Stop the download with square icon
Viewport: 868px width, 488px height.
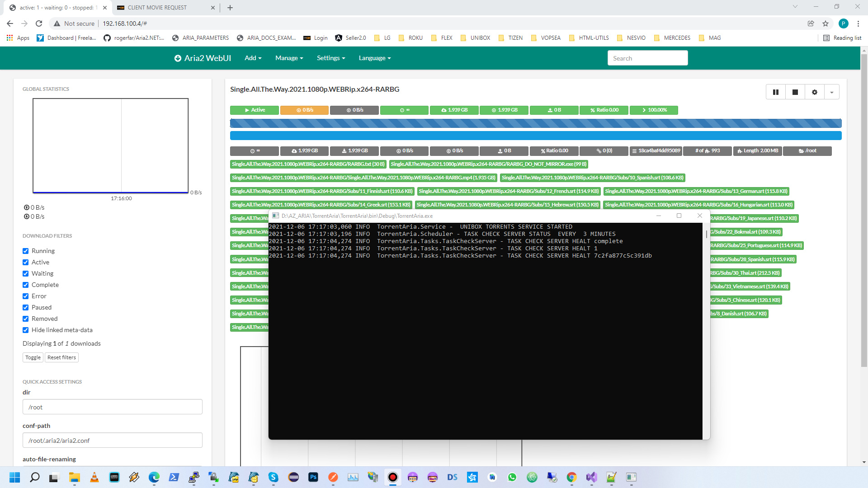[x=795, y=92]
